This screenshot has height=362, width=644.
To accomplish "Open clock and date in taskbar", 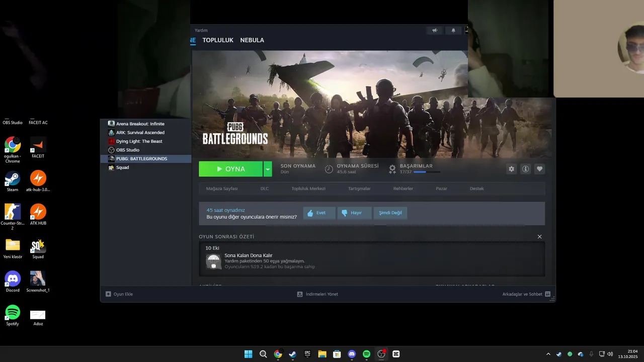I will click(628, 354).
